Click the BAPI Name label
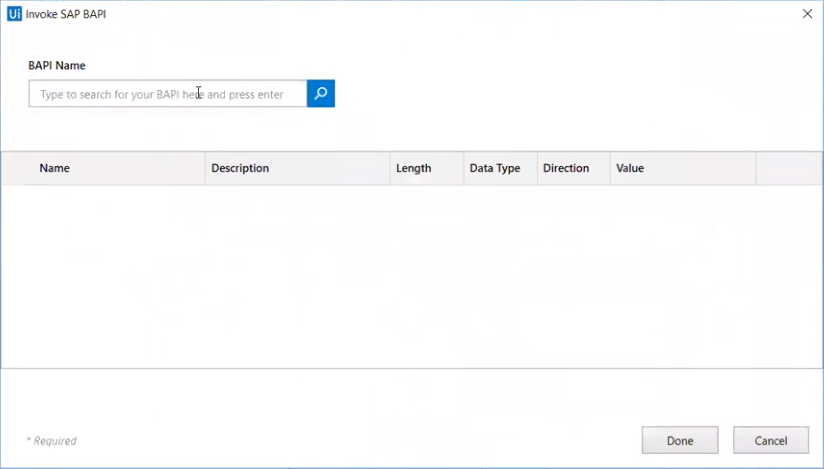The width and height of the screenshot is (824, 469). coord(57,66)
